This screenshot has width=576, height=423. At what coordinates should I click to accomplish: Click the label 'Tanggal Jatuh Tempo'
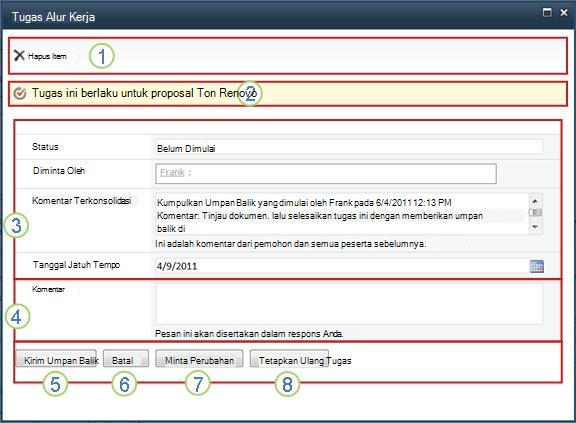tap(76, 265)
